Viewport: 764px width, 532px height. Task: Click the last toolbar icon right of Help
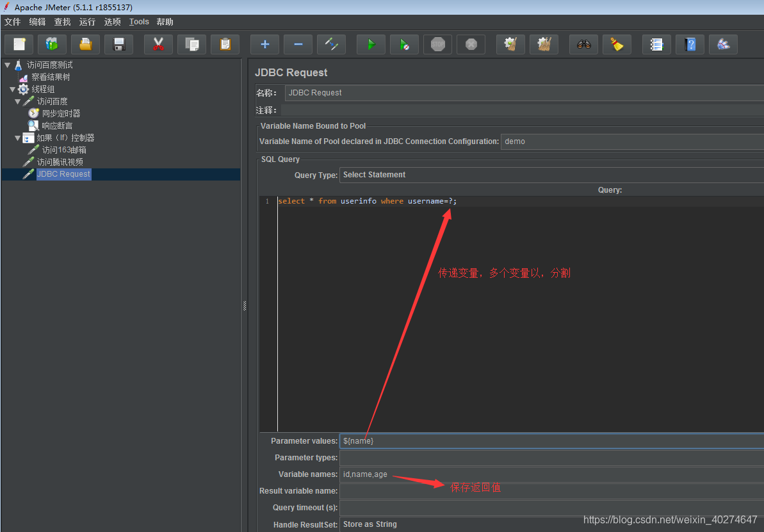724,44
